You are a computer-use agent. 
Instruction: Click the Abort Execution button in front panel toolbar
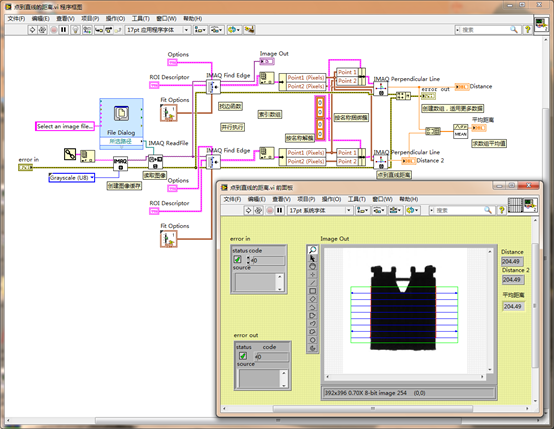(270, 210)
